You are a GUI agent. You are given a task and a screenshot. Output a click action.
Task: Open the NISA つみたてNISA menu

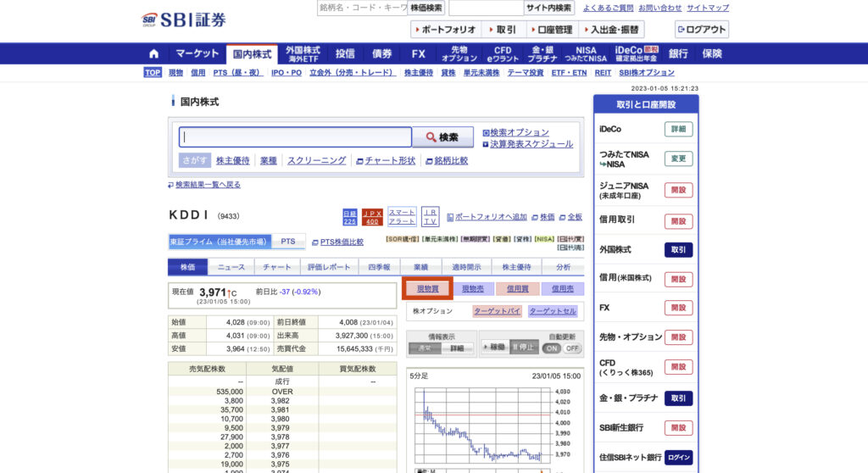pos(586,53)
